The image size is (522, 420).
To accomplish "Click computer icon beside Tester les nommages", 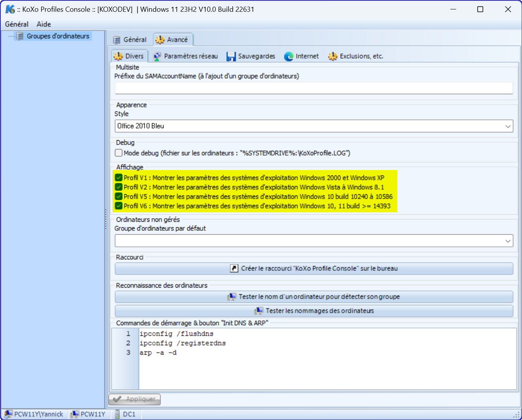I will [259, 311].
